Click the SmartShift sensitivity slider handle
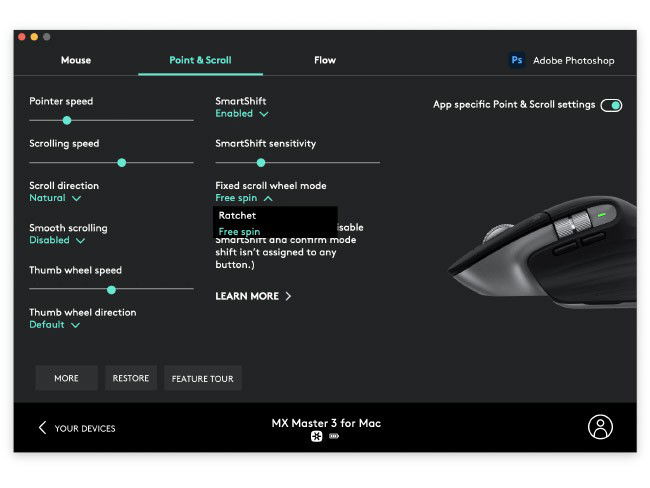650x488 pixels. (261, 163)
